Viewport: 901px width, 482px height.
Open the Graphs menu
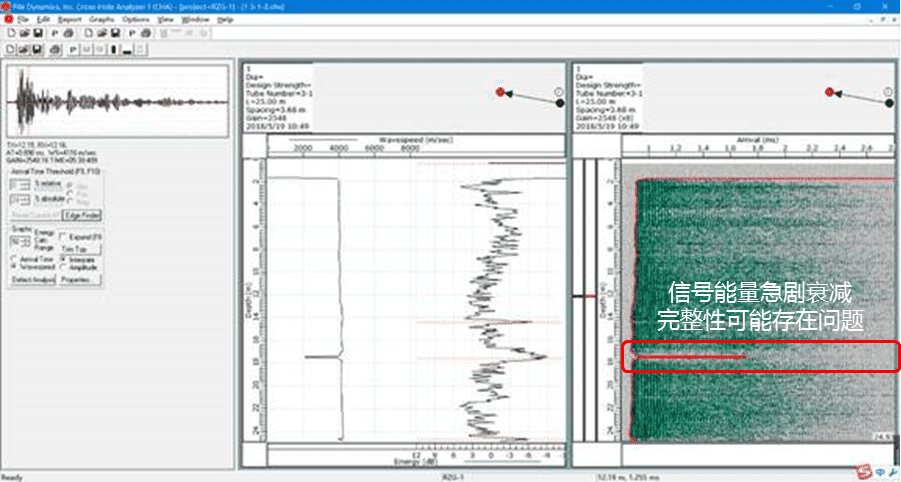tap(101, 19)
